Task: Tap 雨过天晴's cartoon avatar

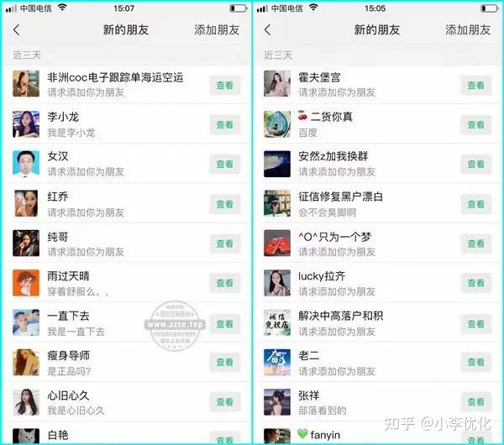Action: [26, 283]
